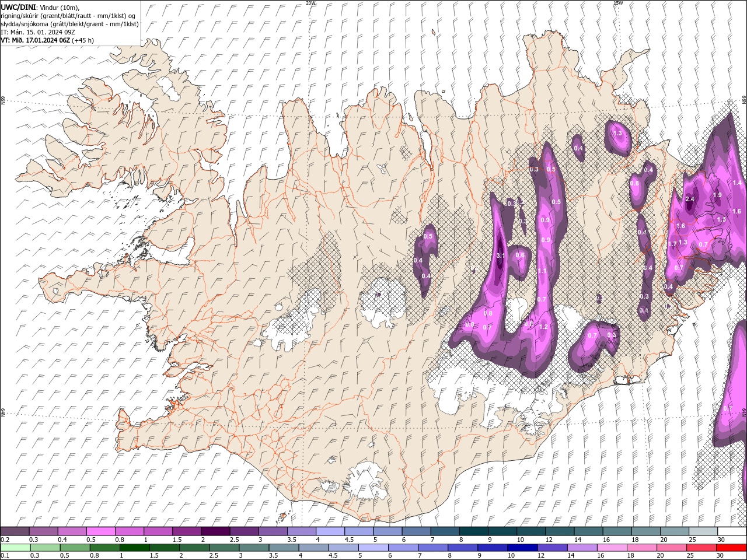The height and width of the screenshot is (560, 747).
Task: Click the '1.2' snowfall value on the map
Action: point(544,327)
